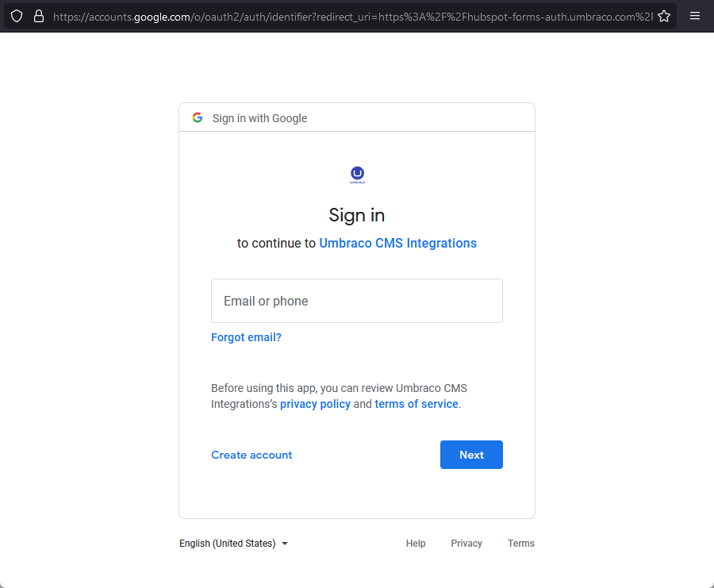The image size is (714, 588).
Task: Open the footer Terms link
Action: pyautogui.click(x=521, y=544)
